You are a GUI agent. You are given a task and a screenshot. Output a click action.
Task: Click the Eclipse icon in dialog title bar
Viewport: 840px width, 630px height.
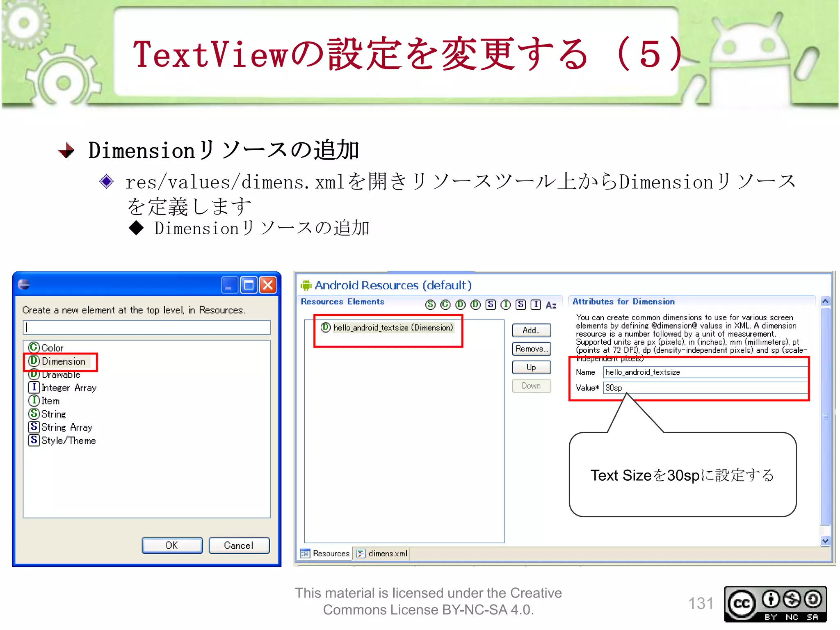click(x=24, y=284)
